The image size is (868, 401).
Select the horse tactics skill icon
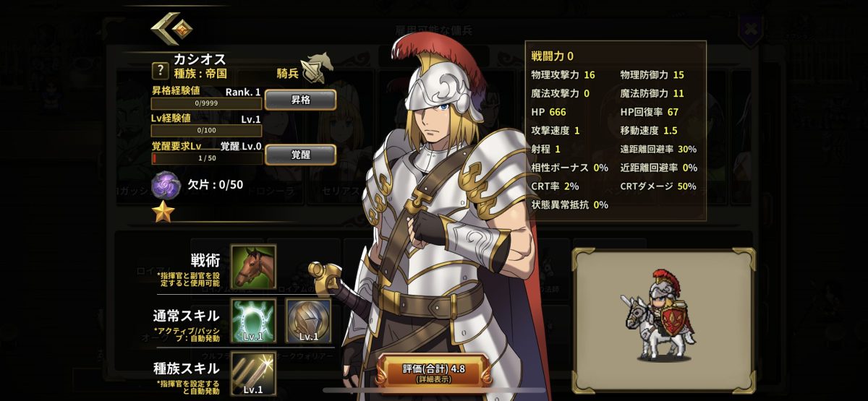pos(253,267)
